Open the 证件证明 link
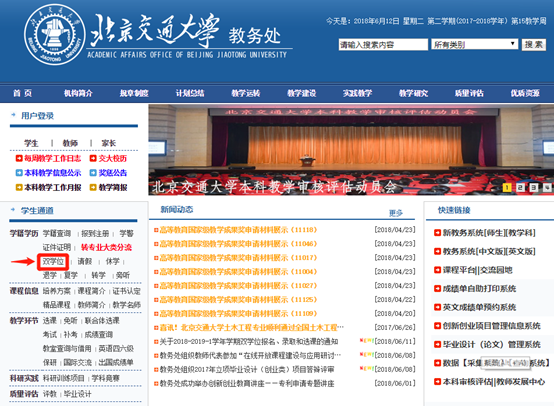This screenshot has width=554, height=406. click(57, 247)
